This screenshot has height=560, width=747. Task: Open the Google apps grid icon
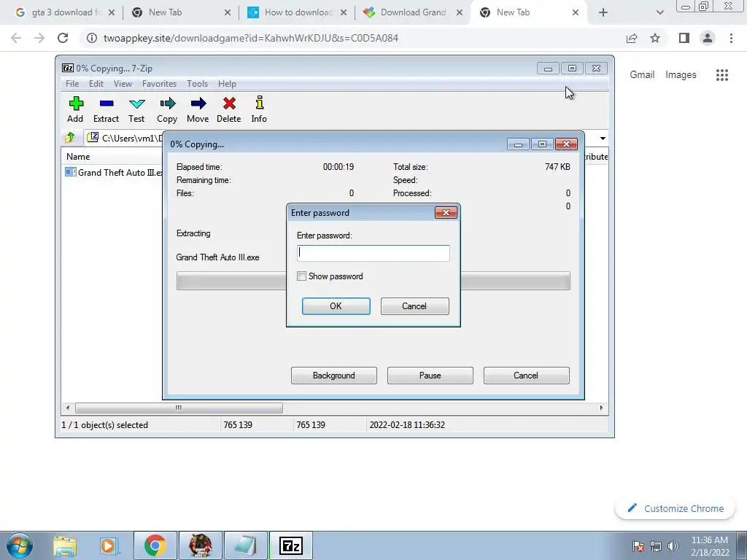point(722,75)
